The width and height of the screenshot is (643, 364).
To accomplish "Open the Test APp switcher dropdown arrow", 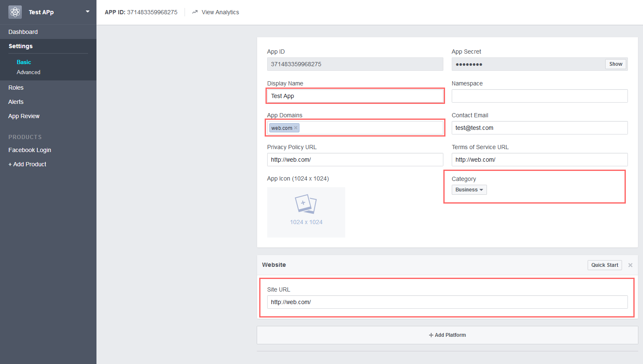I will point(88,12).
